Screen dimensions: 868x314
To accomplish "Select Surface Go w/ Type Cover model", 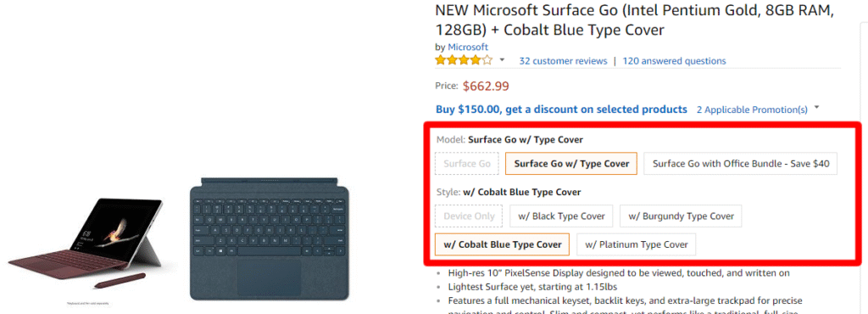I will 571,164.
